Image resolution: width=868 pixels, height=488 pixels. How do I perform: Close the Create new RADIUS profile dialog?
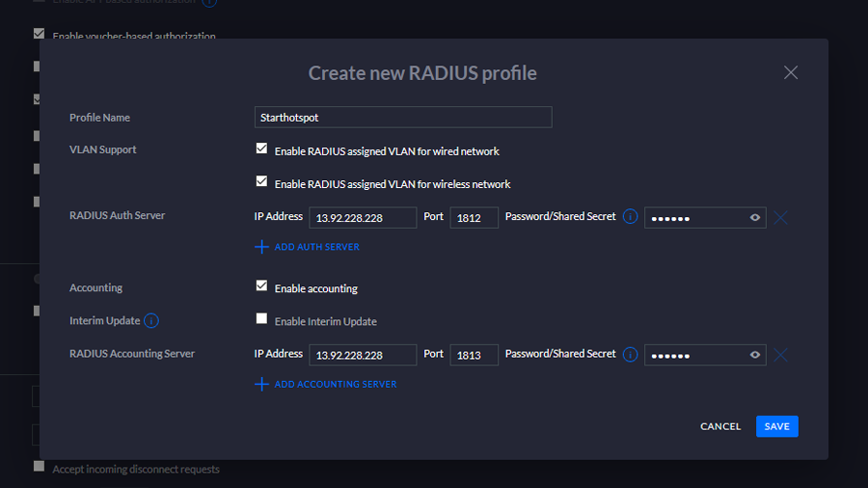coord(791,73)
